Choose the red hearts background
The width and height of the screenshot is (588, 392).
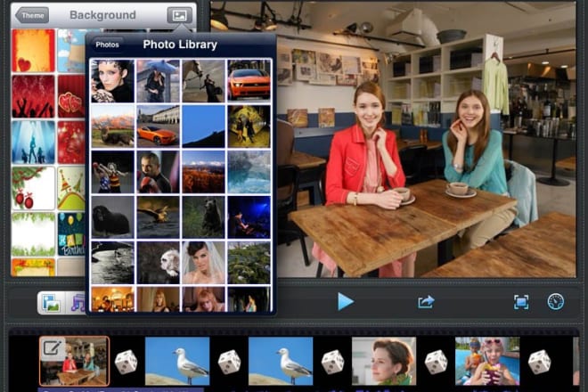pos(71,96)
